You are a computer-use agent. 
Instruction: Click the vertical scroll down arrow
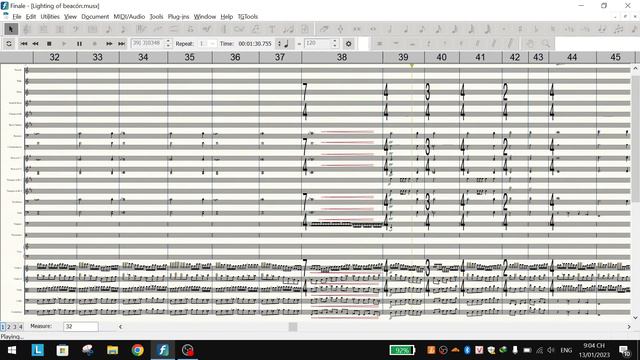click(636, 318)
